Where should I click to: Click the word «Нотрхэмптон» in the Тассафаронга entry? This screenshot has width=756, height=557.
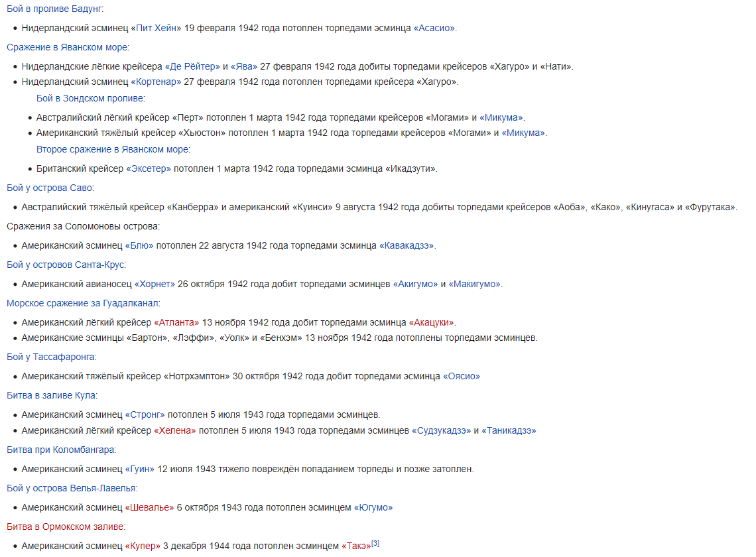pos(197,377)
